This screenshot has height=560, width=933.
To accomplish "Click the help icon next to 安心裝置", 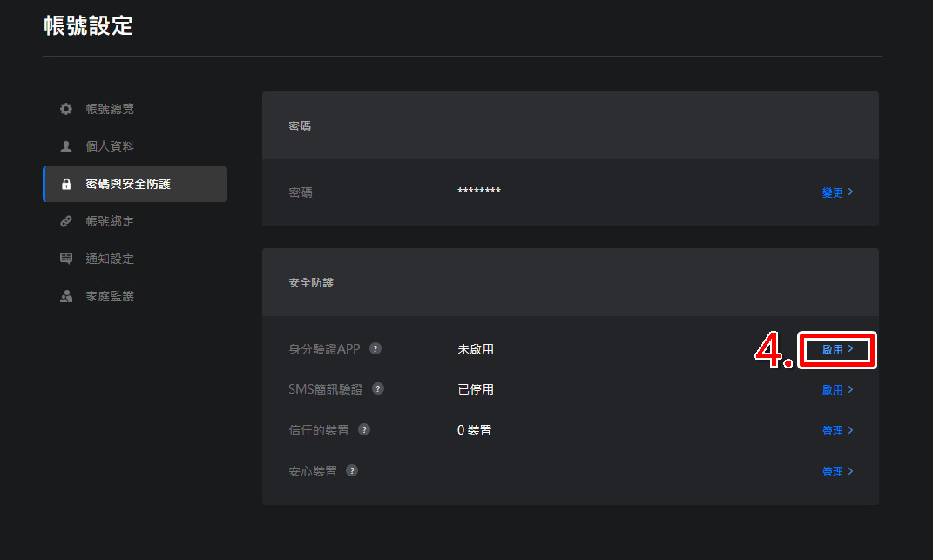I will click(x=352, y=471).
